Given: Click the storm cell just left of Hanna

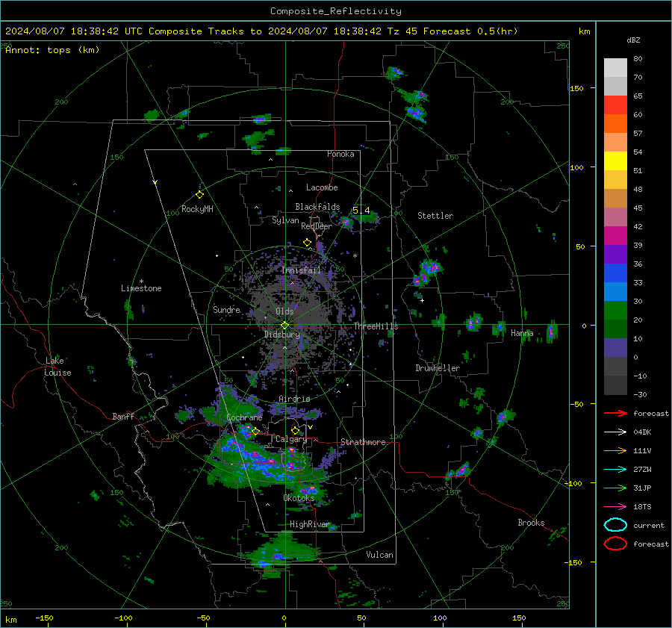Looking at the screenshot, I should (499, 329).
